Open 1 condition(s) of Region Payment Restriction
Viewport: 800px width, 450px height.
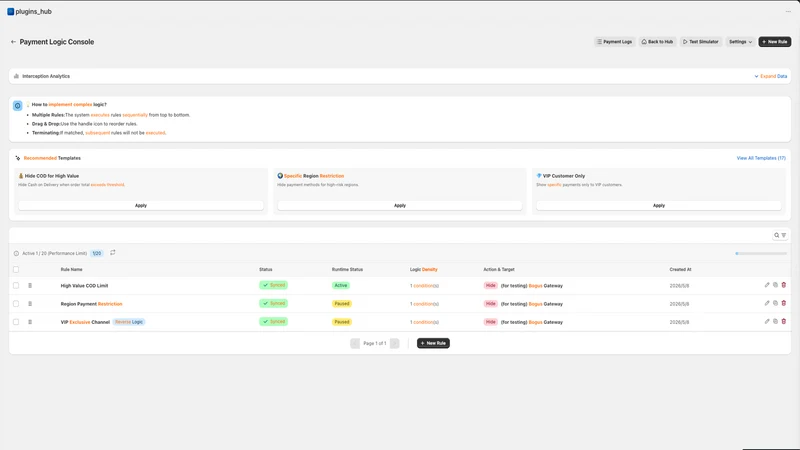[x=424, y=304]
